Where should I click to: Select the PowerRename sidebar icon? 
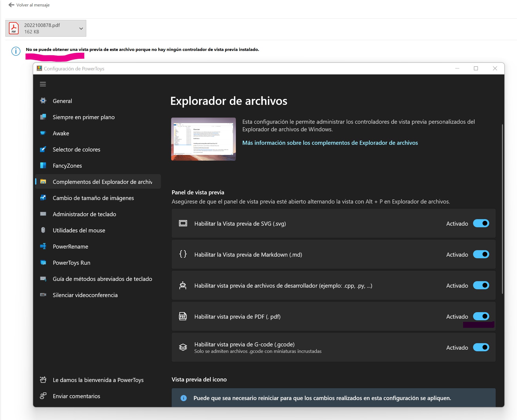tap(43, 246)
